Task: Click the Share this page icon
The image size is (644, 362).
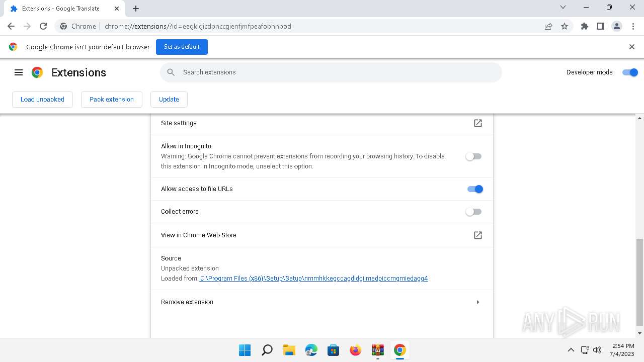Action: (x=548, y=26)
